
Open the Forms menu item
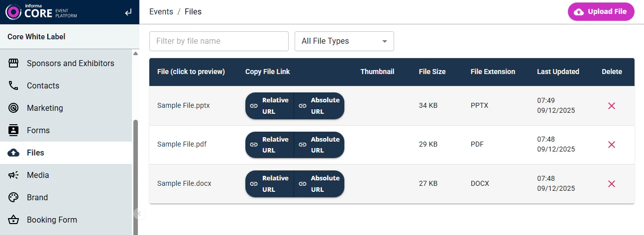coord(38,130)
